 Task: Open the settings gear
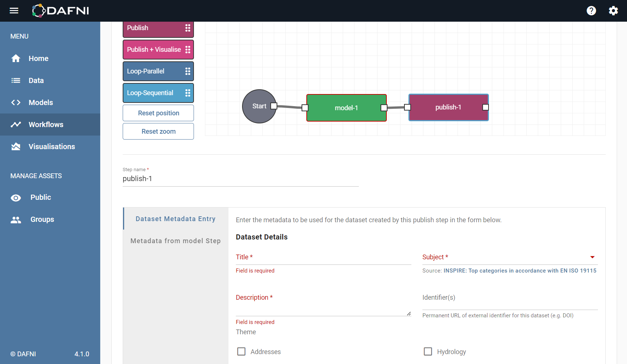613,11
